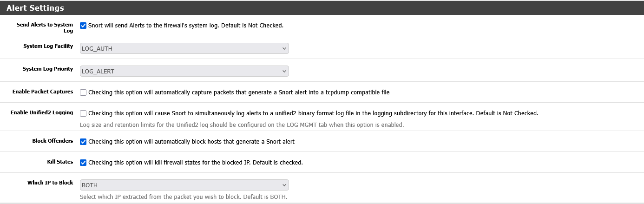644x204 pixels.
Task: Expand the System Log Priority dropdown
Action: tap(184, 71)
